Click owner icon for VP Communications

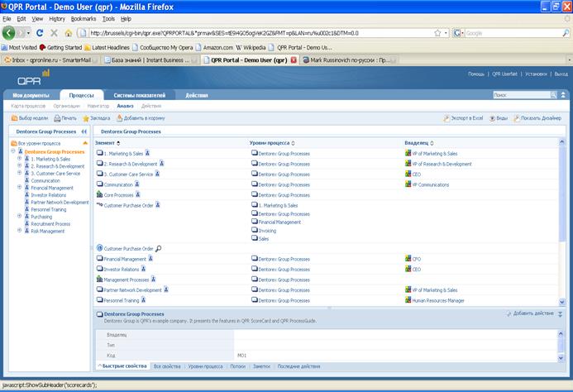pyautogui.click(x=408, y=184)
